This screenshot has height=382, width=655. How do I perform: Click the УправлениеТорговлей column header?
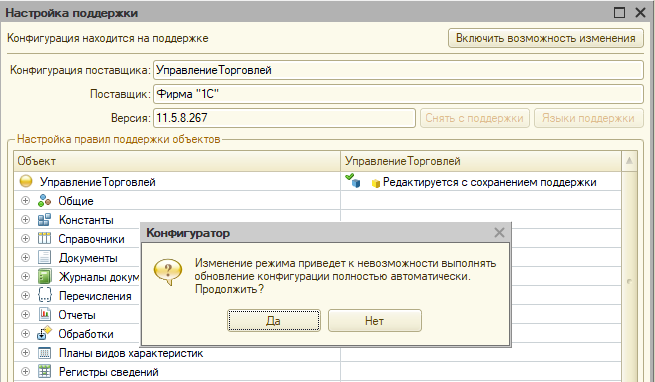coord(481,161)
